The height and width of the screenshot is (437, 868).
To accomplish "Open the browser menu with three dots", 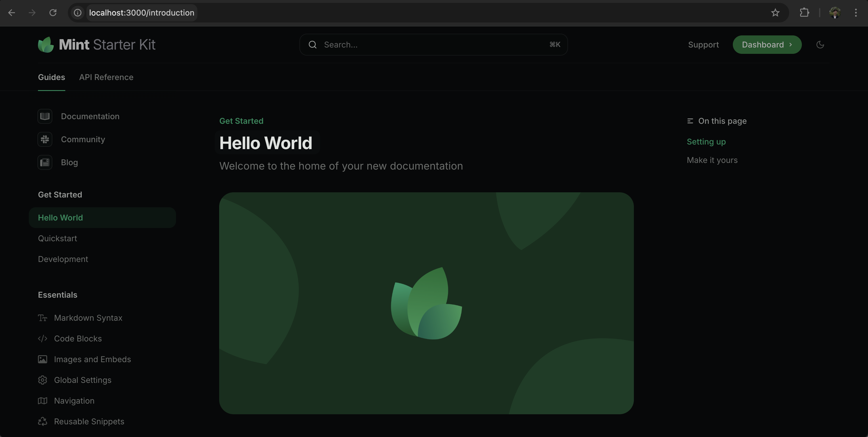I will coord(856,13).
